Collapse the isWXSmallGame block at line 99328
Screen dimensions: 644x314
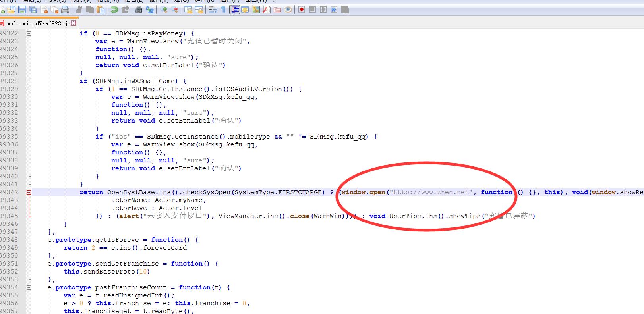click(x=29, y=81)
